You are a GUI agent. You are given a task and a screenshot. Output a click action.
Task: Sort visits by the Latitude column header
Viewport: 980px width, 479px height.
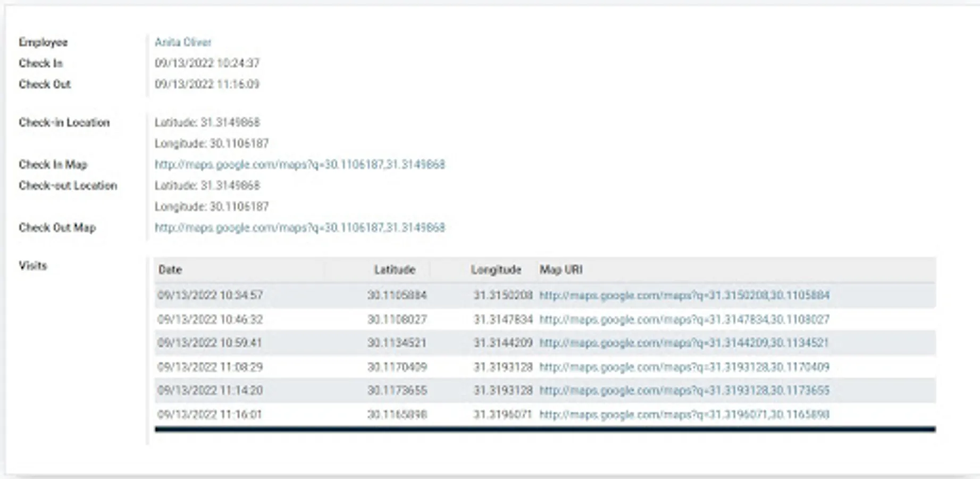tap(395, 270)
